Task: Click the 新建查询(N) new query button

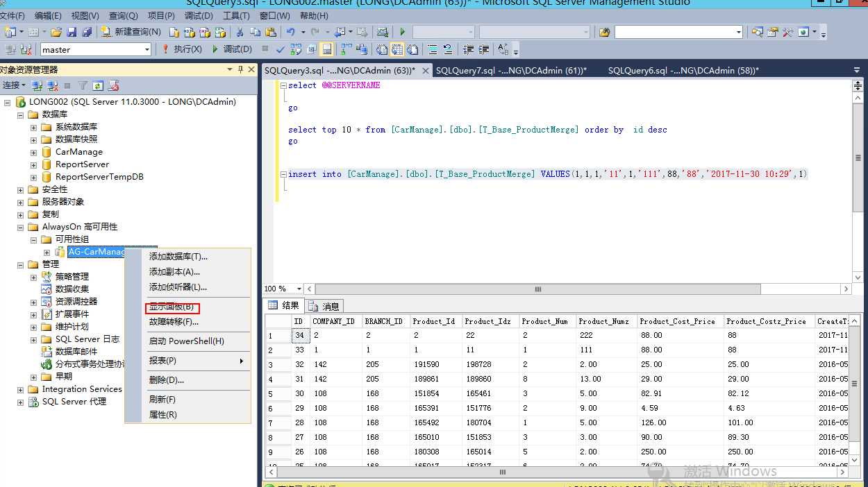Action: [x=131, y=32]
